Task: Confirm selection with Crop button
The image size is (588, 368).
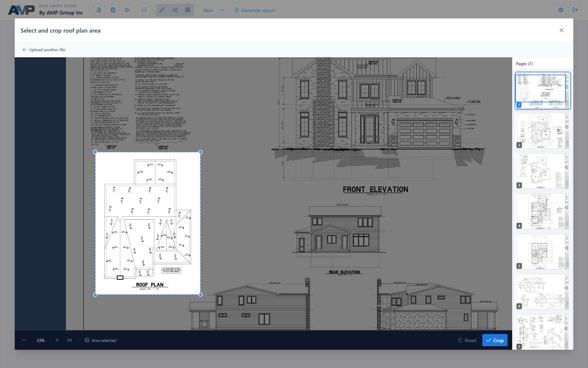Action: [x=495, y=340]
